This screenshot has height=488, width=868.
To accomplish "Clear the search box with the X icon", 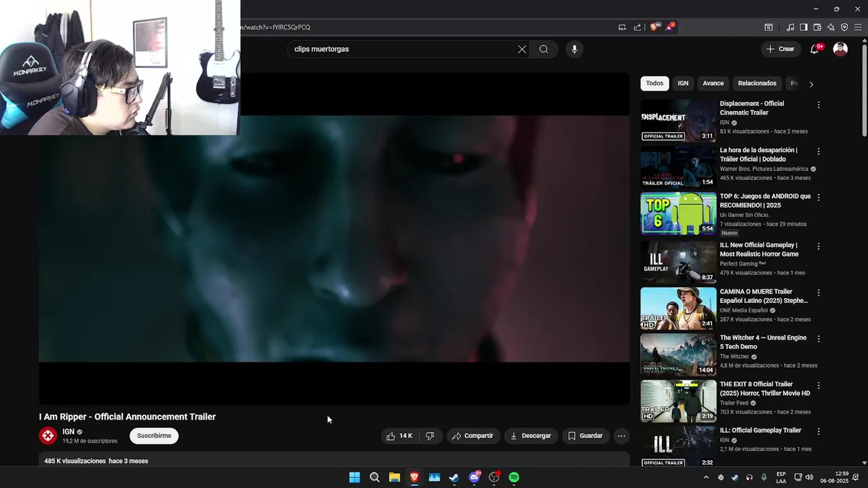I will pos(522,49).
